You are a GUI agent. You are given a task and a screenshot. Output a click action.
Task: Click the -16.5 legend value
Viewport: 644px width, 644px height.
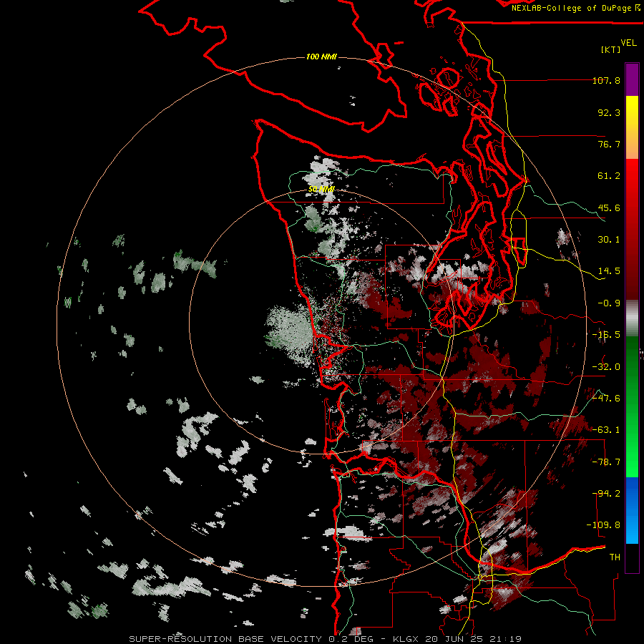606,335
